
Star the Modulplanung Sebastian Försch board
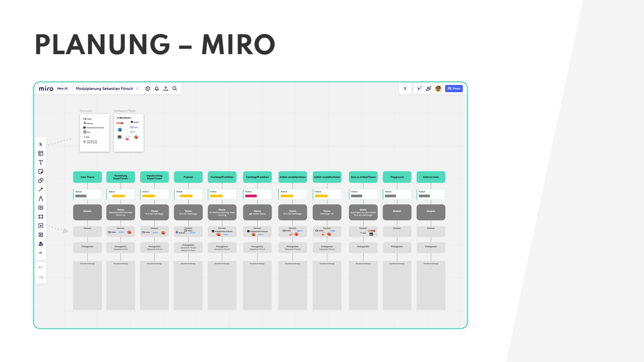pyautogui.click(x=137, y=88)
